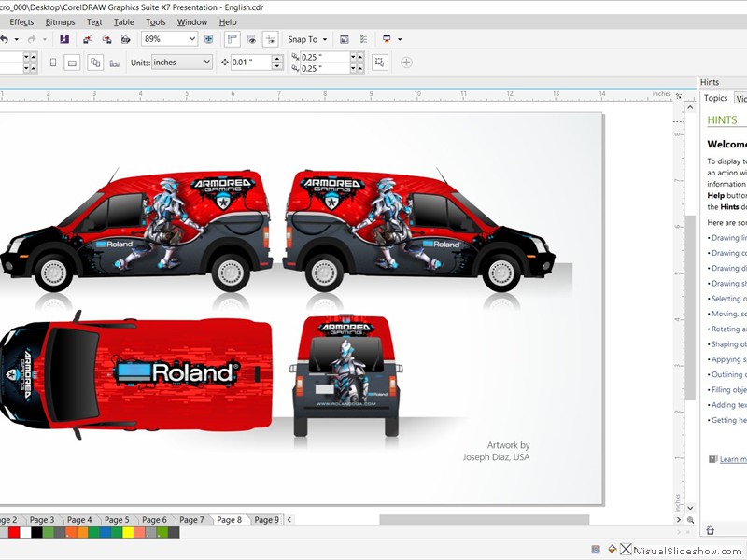Switch to Page 9 tab
This screenshot has width=747, height=560.
[266, 520]
